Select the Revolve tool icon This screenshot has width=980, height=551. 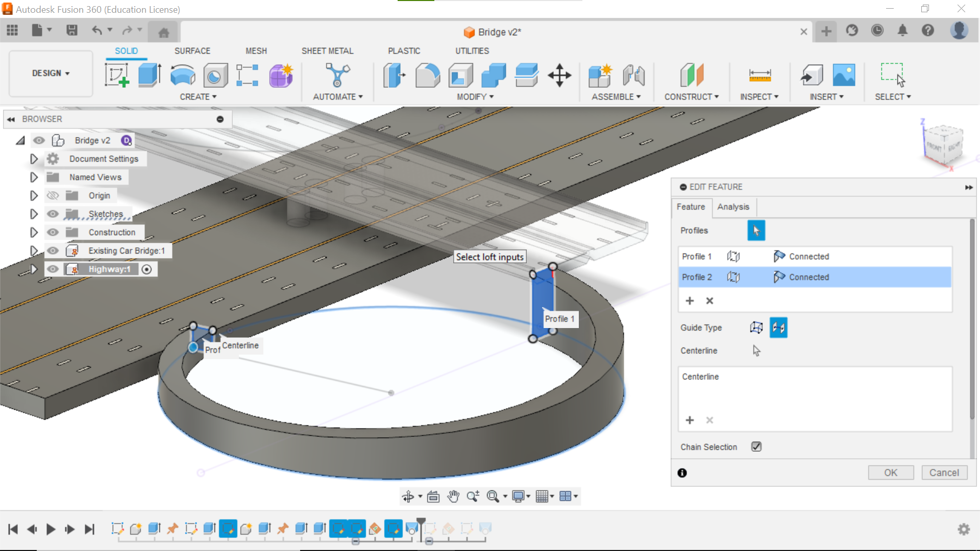[182, 75]
